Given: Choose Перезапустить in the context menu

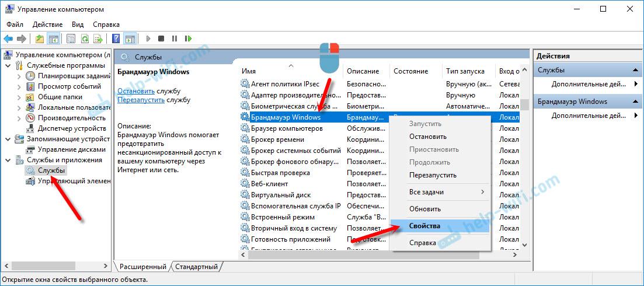Looking at the screenshot, I should 440,175.
